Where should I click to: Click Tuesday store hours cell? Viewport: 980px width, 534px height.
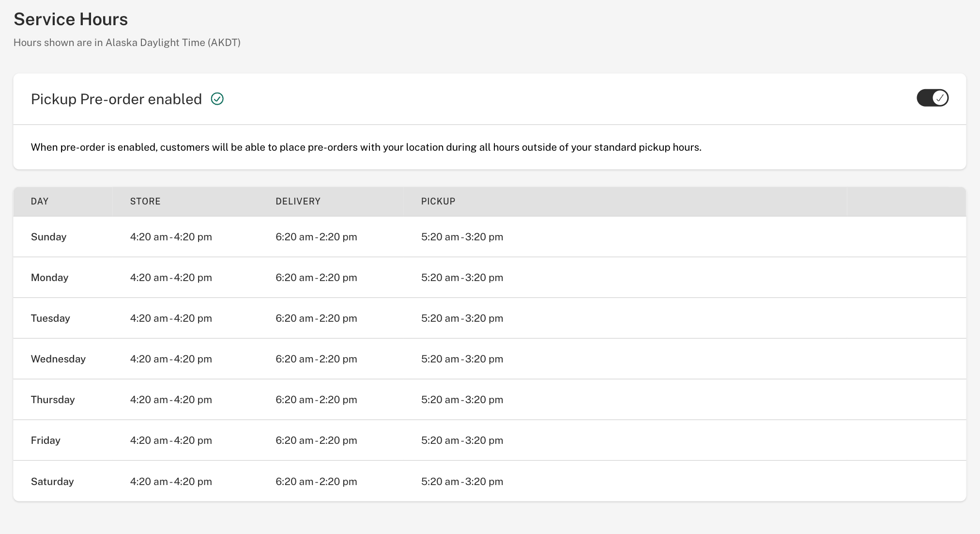171,318
